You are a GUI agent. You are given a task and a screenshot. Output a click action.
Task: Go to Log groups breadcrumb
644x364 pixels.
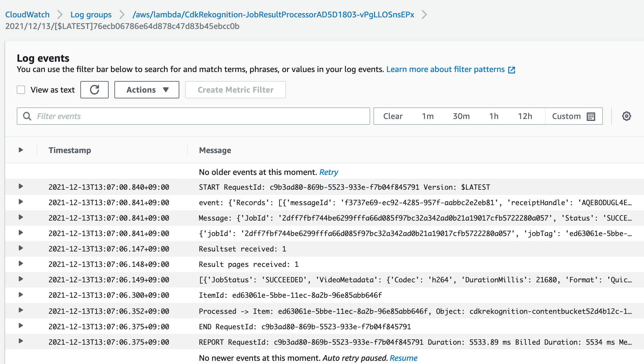91,14
